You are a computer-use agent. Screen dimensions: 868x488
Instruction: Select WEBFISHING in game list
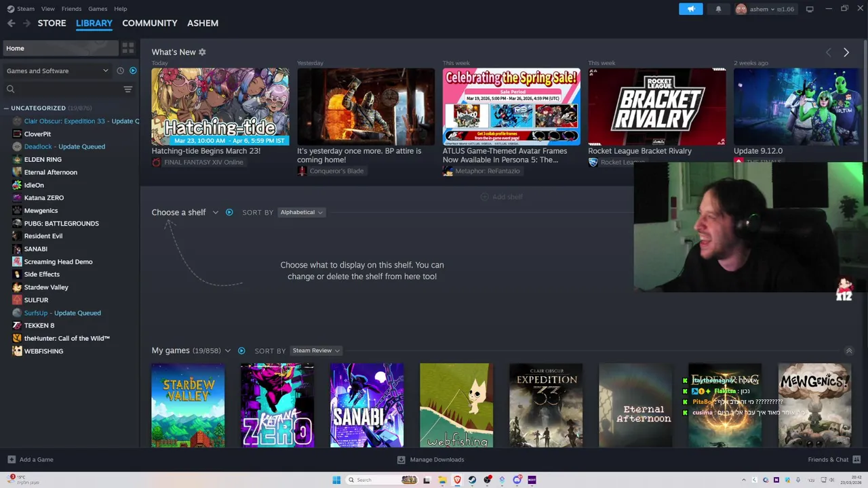point(43,351)
